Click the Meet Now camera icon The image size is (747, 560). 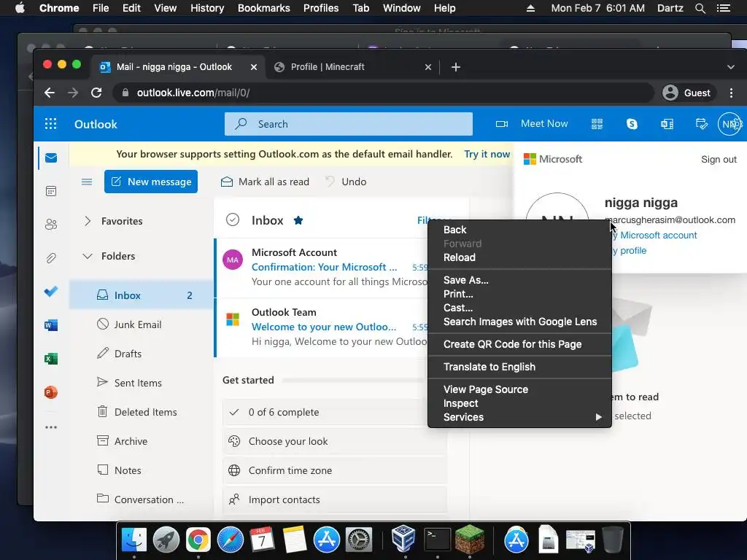(502, 124)
